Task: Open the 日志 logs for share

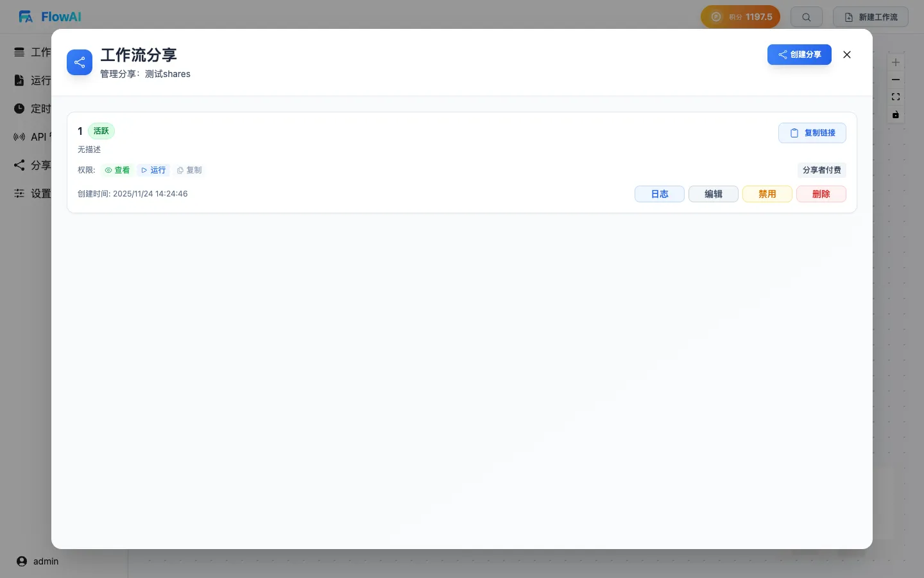Action: (659, 194)
